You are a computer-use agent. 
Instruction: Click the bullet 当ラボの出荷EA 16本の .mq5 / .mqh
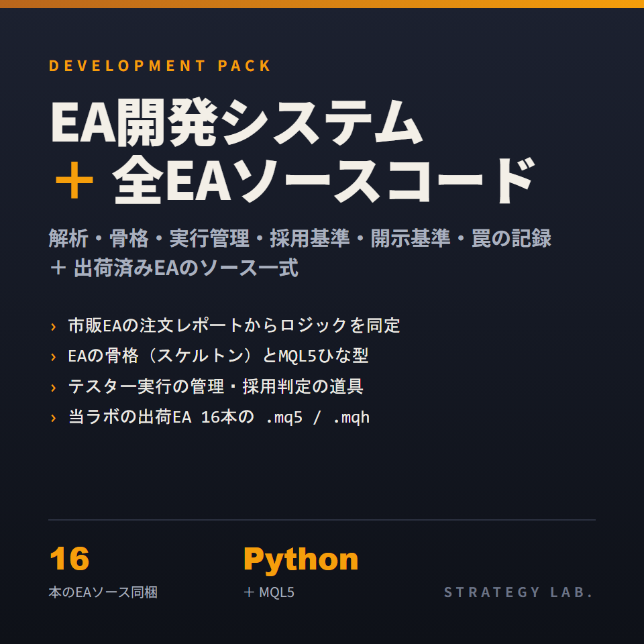pos(219,417)
